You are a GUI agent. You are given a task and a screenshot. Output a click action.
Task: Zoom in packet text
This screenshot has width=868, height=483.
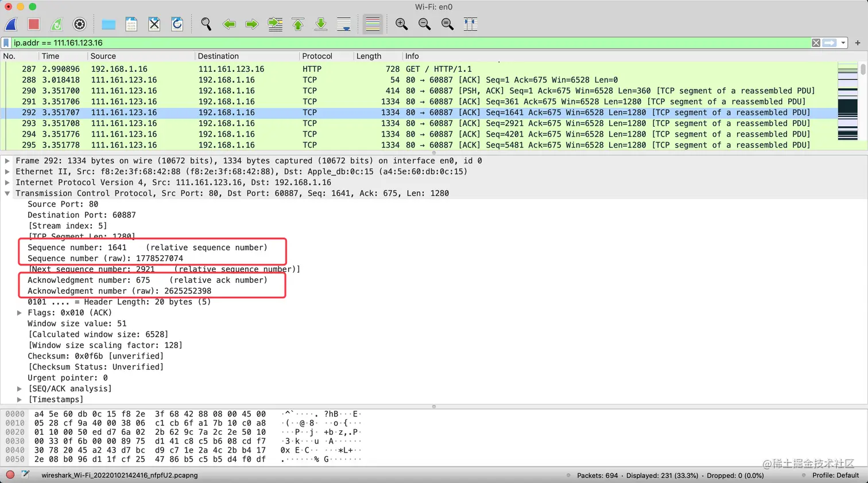[401, 24]
